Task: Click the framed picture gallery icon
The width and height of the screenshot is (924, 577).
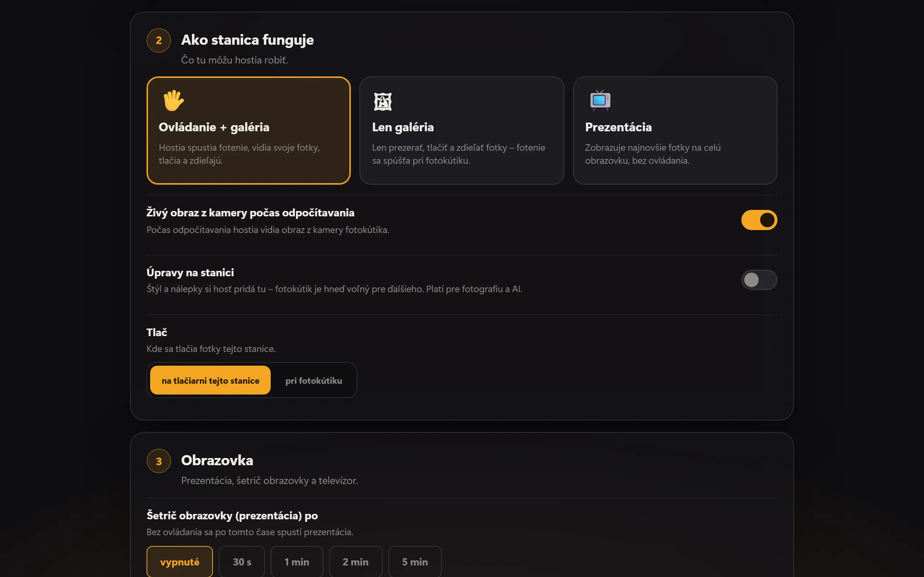Action: pos(383,101)
